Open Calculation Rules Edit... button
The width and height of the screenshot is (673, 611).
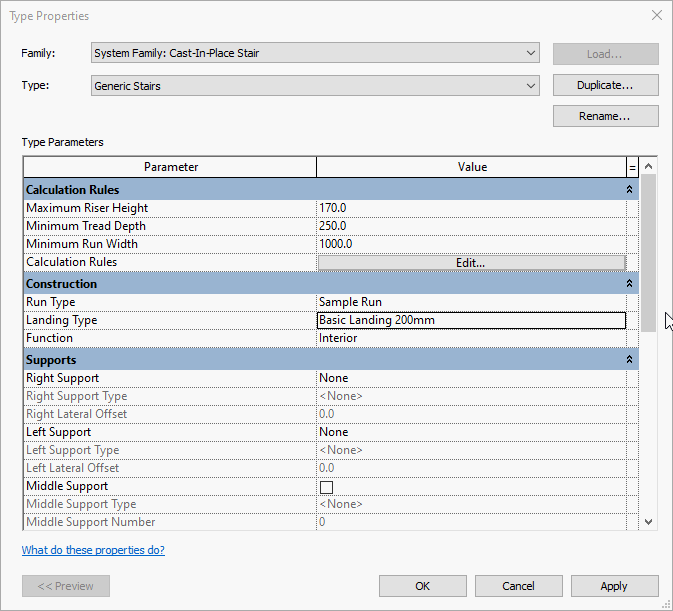point(471,263)
